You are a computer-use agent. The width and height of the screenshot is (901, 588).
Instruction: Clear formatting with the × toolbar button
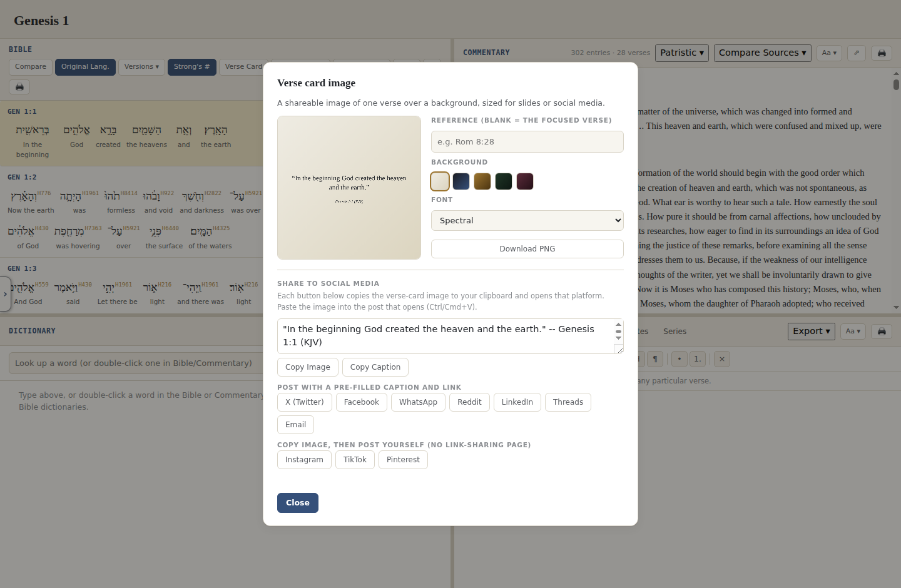(722, 359)
